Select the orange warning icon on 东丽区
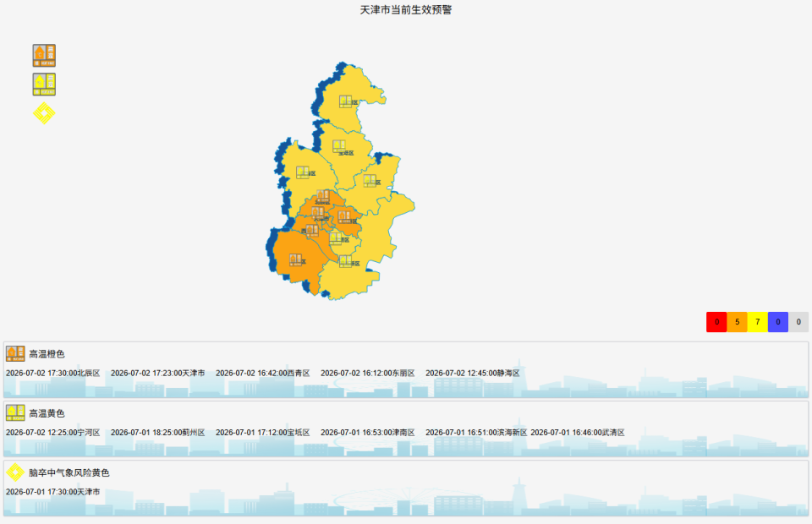Image resolution: width=812 pixels, height=524 pixels. click(x=343, y=216)
